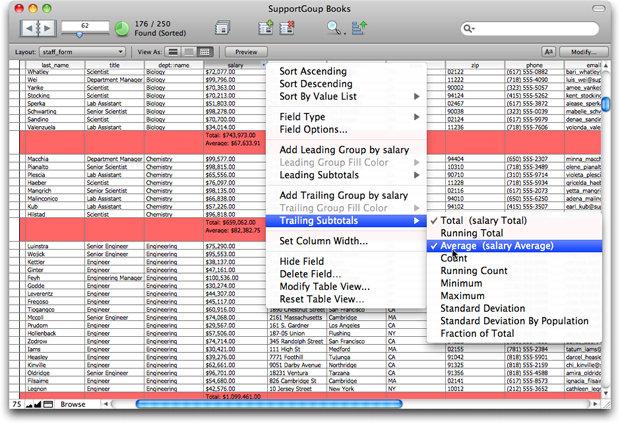
Task: Select Count in the subtotals submenu
Action: [514, 258]
